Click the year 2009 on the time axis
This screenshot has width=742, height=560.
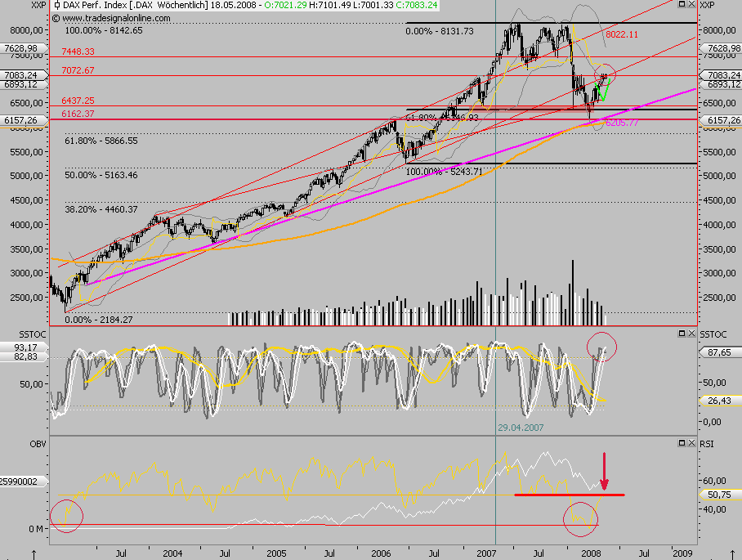(682, 553)
